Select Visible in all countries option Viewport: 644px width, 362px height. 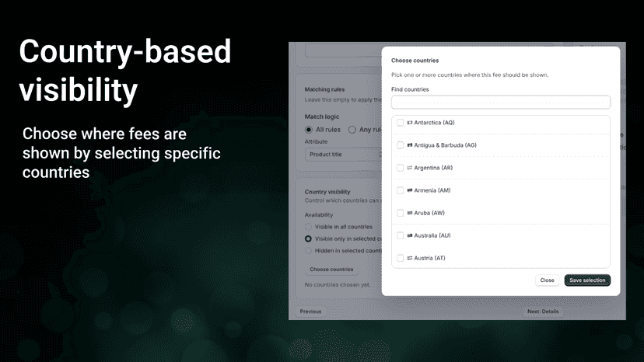pyautogui.click(x=308, y=227)
